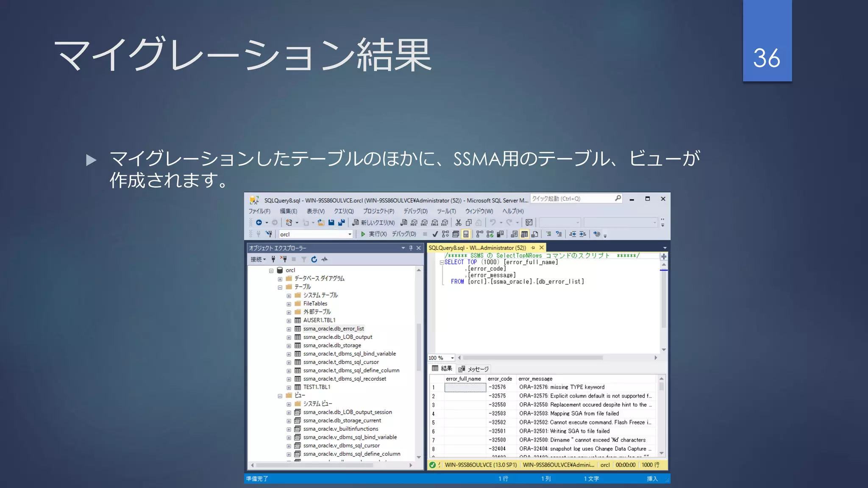
Task: Click the Filter funnel icon in Object Explorer
Action: tap(304, 259)
